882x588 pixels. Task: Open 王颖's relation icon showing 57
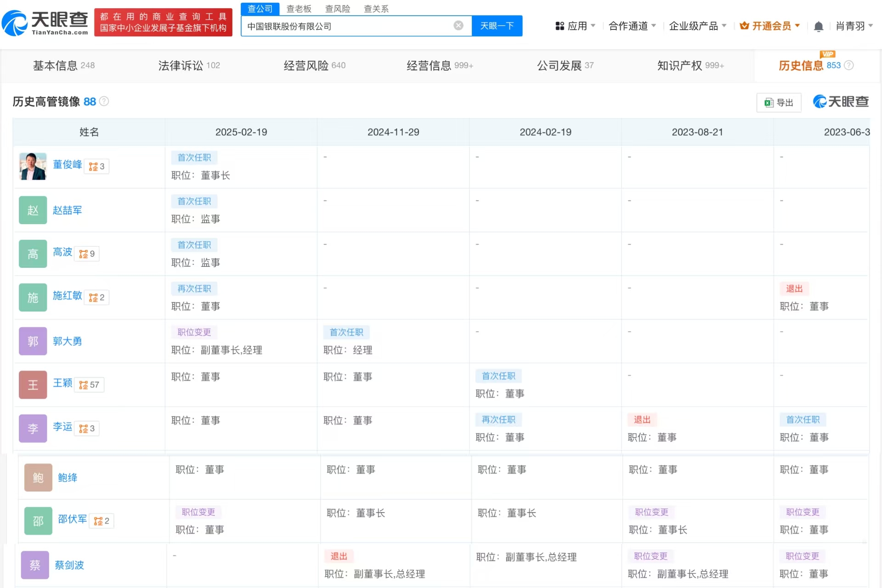pos(89,385)
